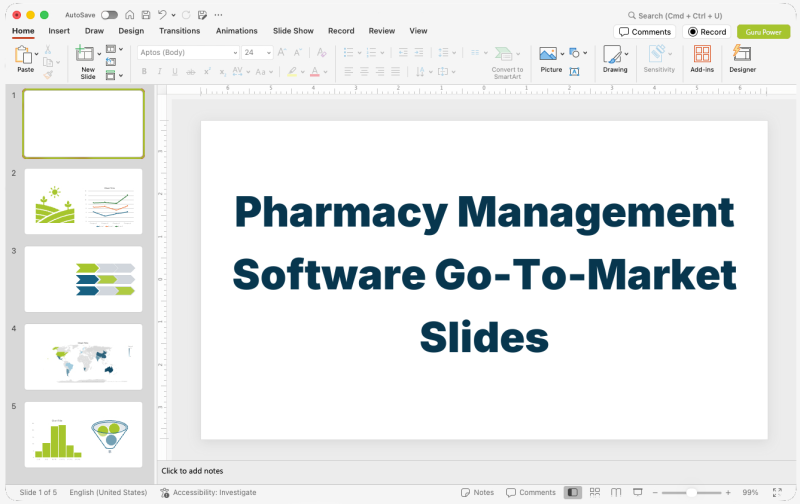Toggle Subscript formatting
The width and height of the screenshot is (800, 504).
tap(222, 72)
